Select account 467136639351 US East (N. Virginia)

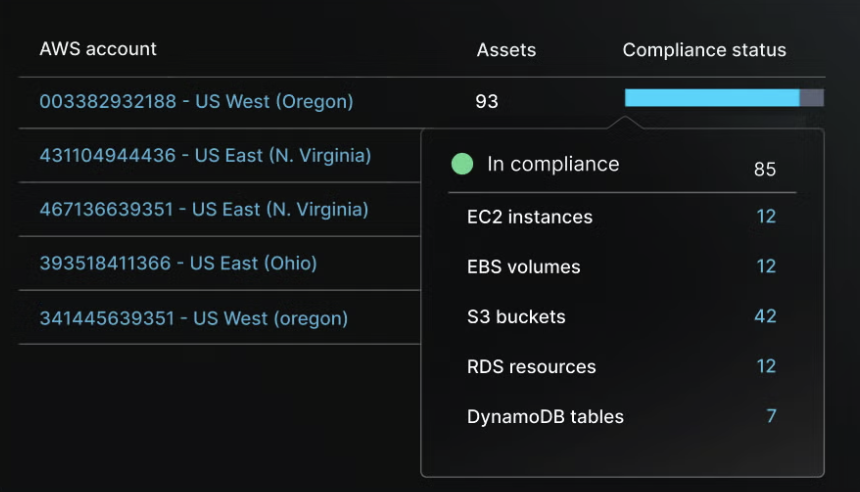click(x=204, y=210)
